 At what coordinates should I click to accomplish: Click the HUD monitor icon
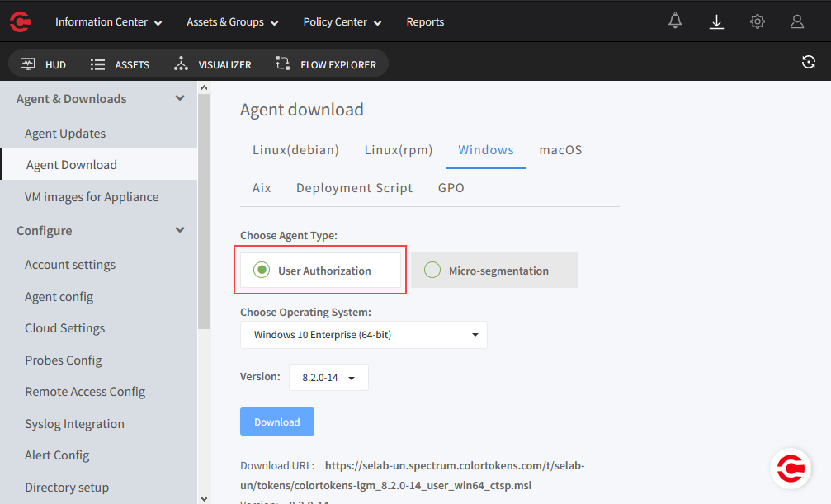(x=27, y=64)
